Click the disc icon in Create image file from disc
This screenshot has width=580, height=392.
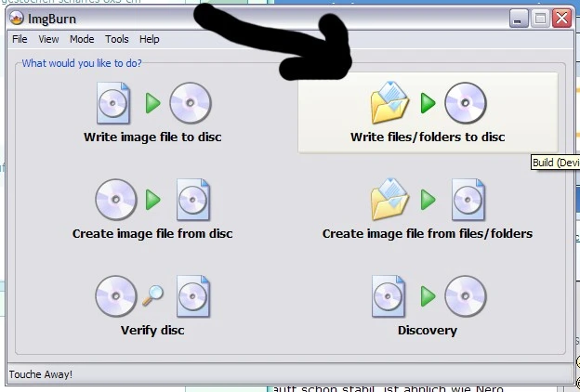click(x=116, y=200)
